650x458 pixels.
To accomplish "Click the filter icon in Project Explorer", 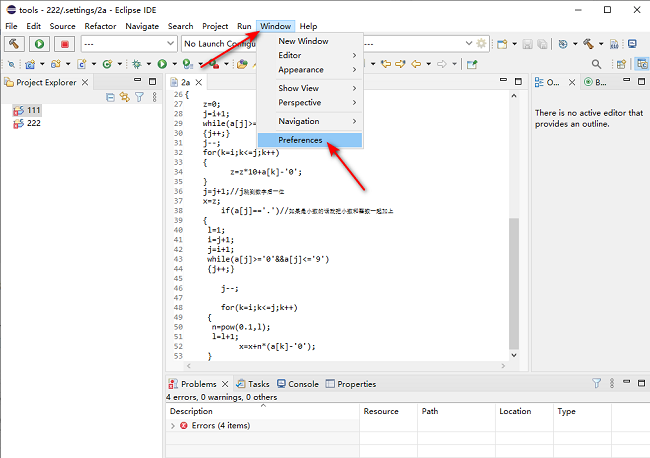I will coord(139,97).
